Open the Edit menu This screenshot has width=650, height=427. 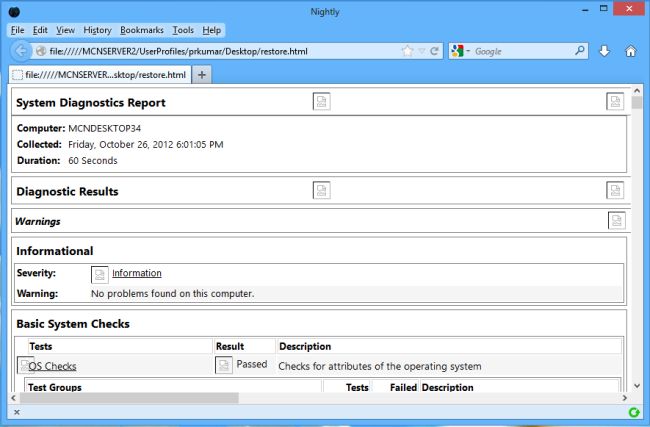[40, 30]
